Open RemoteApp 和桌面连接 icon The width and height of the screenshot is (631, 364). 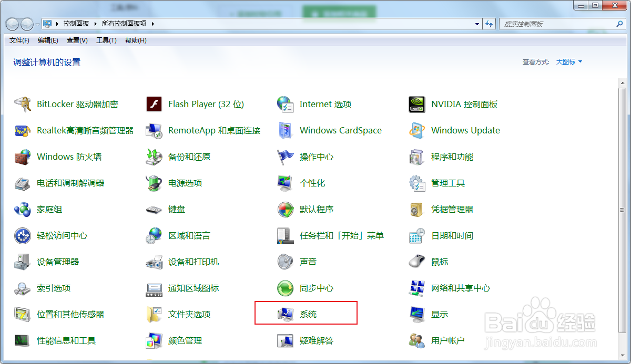tap(154, 130)
